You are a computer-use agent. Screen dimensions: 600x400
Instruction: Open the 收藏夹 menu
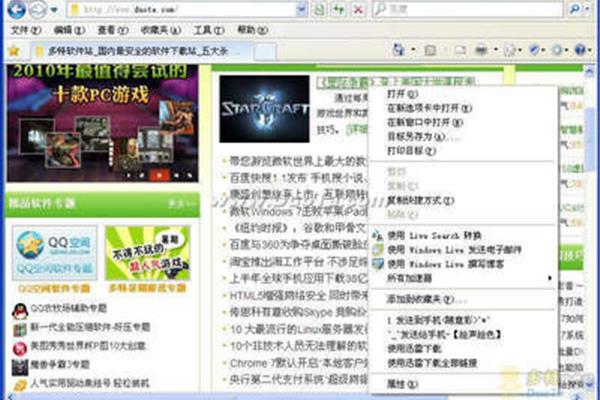(x=161, y=30)
